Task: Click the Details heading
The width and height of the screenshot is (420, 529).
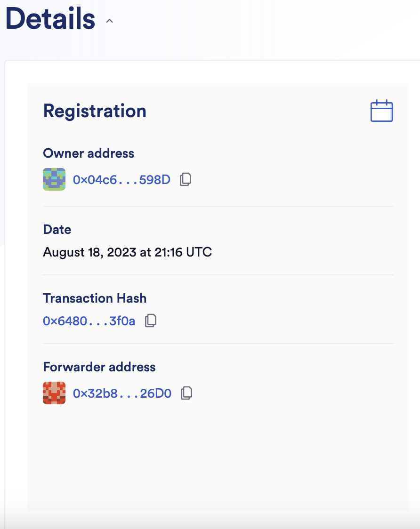Action: click(x=50, y=19)
